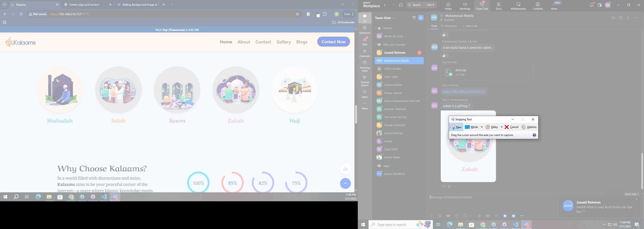Click the chat list filter icon
This screenshot has height=229, width=644.
click(x=414, y=18)
